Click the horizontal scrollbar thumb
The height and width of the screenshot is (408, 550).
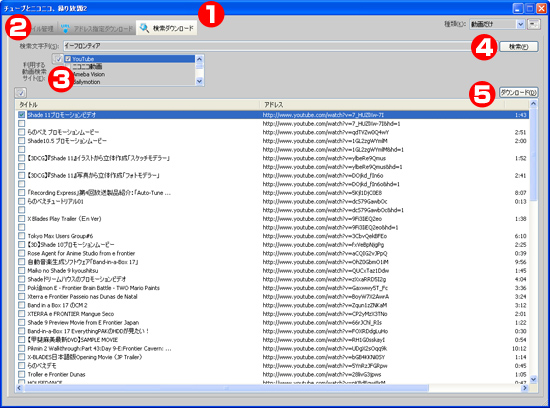pos(226,388)
